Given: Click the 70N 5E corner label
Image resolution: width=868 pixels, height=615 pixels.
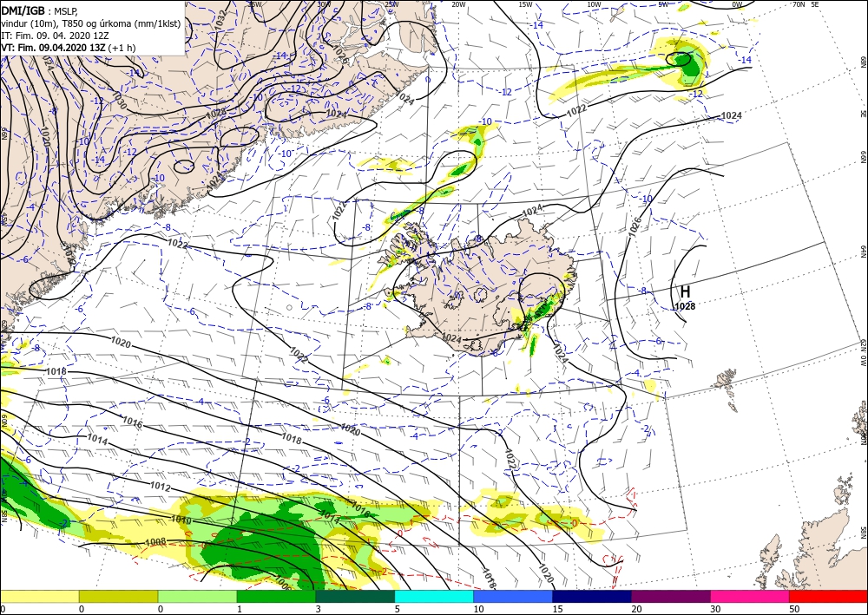Looking at the screenshot, I should tap(806, 4).
